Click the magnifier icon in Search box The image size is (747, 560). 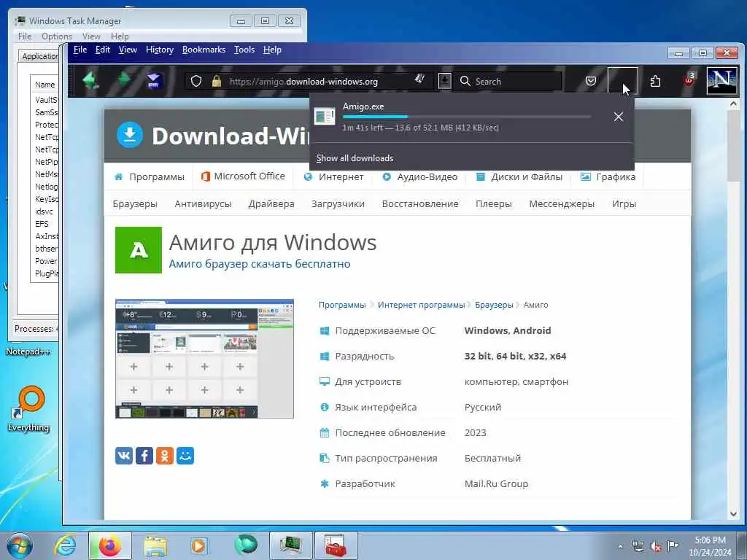[x=465, y=81]
